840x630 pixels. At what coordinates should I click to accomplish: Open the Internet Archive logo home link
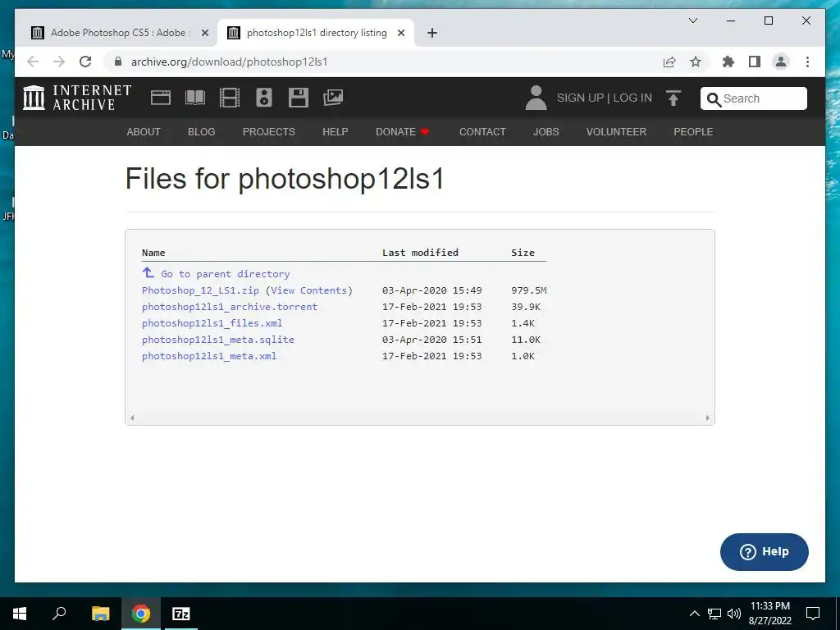point(78,98)
